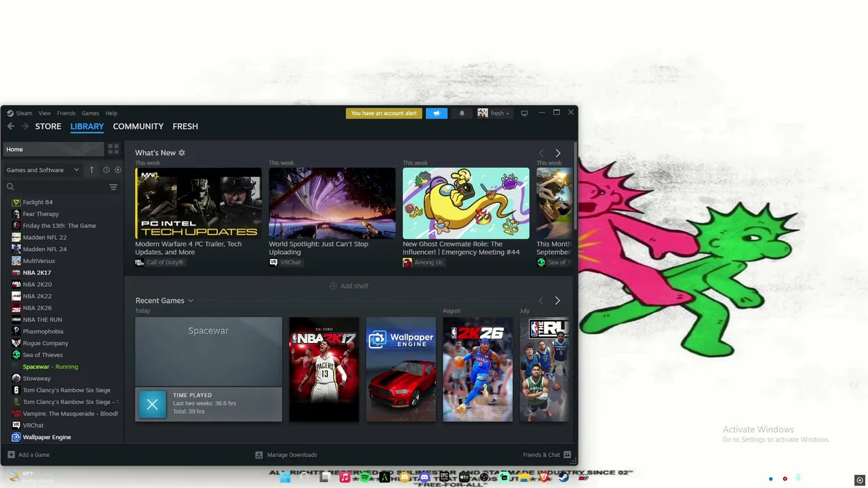868x488 pixels.
Task: Click the Add shelf plus icon
Action: click(333, 286)
